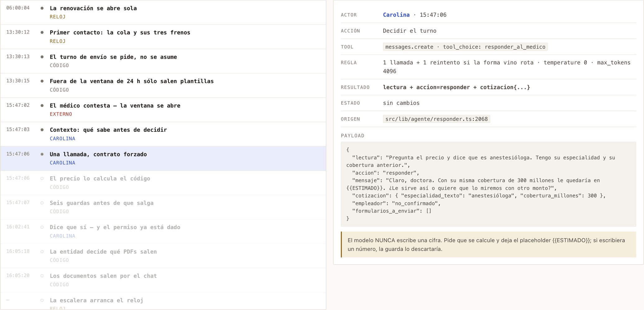Click the result text 'lectura + accion=responder'

pyautogui.click(x=456, y=87)
